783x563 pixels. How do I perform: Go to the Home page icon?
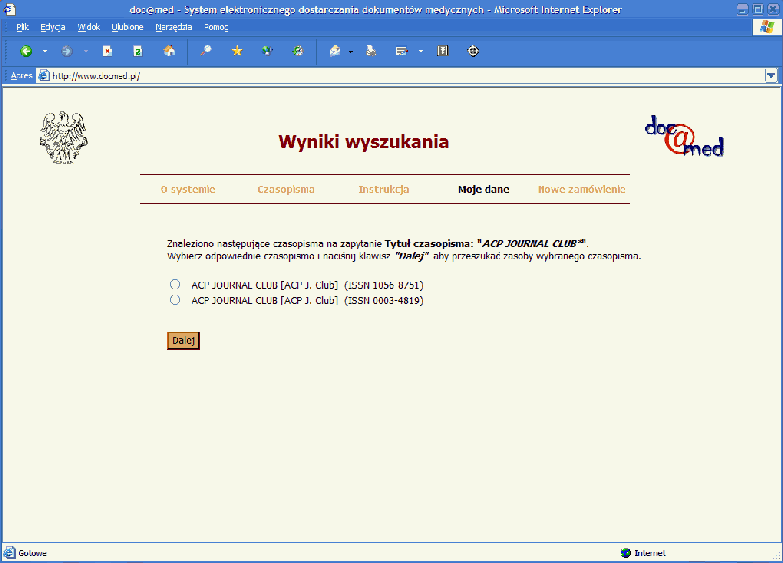click(x=169, y=50)
